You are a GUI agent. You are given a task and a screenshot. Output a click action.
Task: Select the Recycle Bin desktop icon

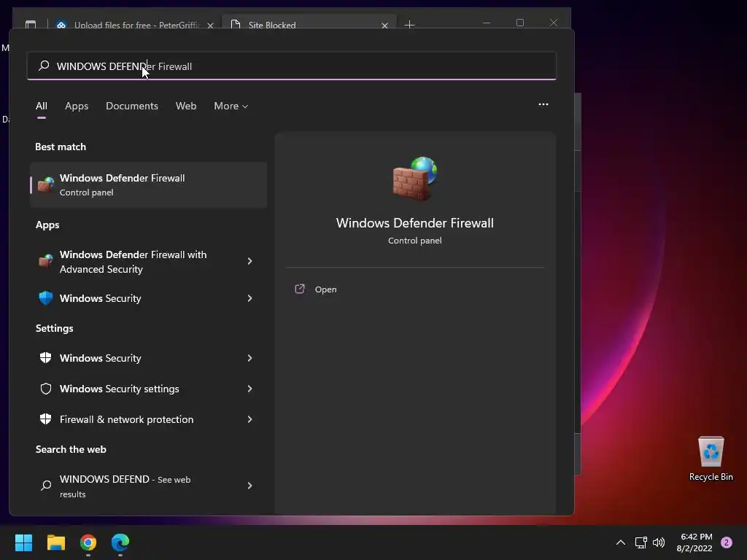pos(711,459)
